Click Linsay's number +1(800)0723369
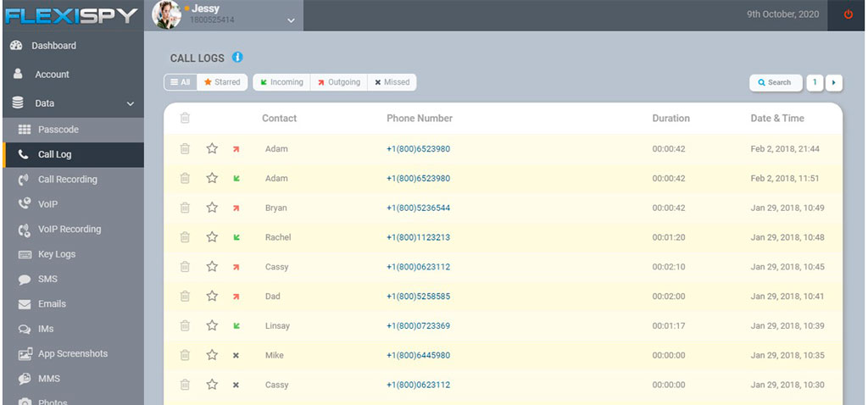The width and height of the screenshot is (868, 405). click(x=419, y=326)
